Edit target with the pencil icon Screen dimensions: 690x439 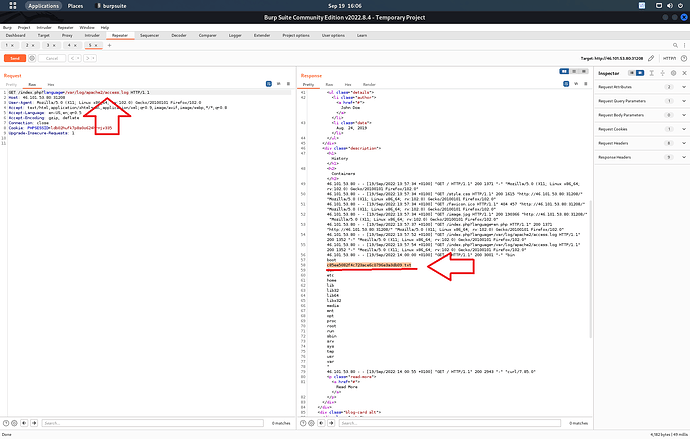coord(651,58)
